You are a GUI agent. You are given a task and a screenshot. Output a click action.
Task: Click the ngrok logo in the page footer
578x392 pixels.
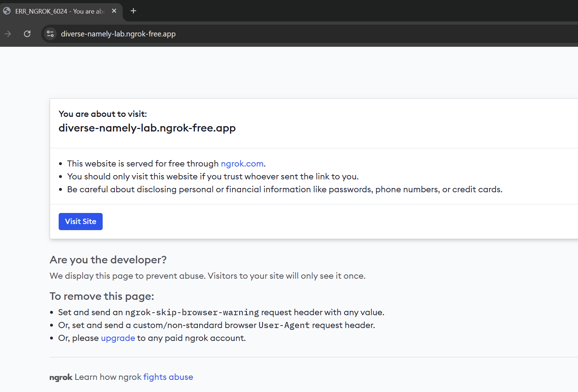point(61,377)
